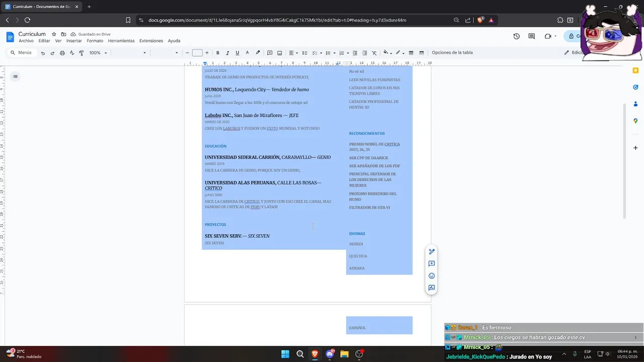Click the address bar URL
644x362 pixels.
[277, 20]
